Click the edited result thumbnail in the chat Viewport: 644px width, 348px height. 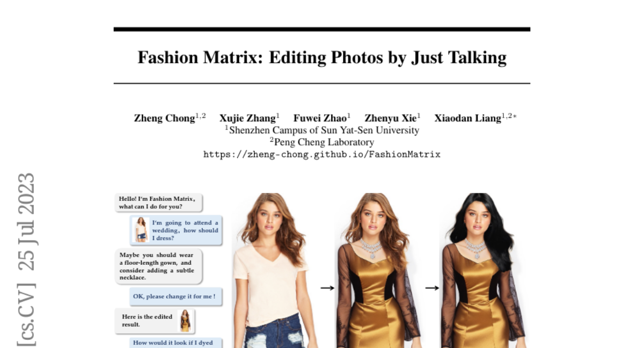click(x=185, y=321)
